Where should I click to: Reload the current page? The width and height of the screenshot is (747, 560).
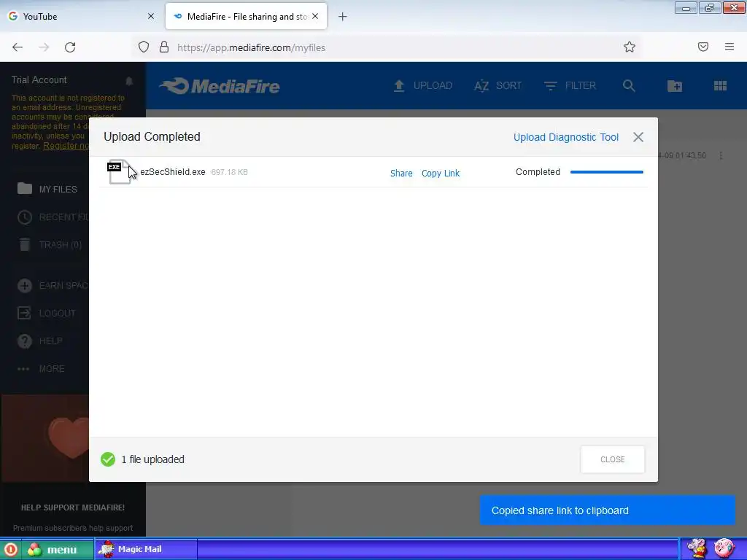pos(70,47)
